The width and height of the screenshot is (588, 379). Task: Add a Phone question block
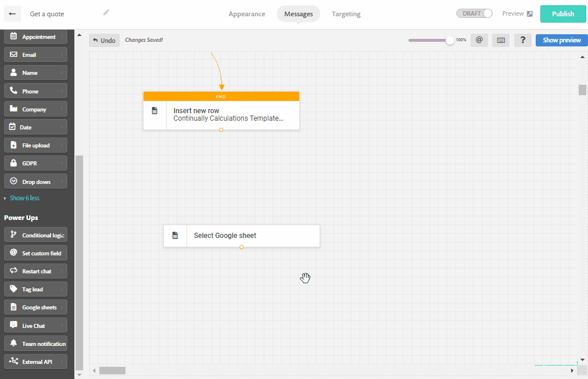tap(35, 91)
